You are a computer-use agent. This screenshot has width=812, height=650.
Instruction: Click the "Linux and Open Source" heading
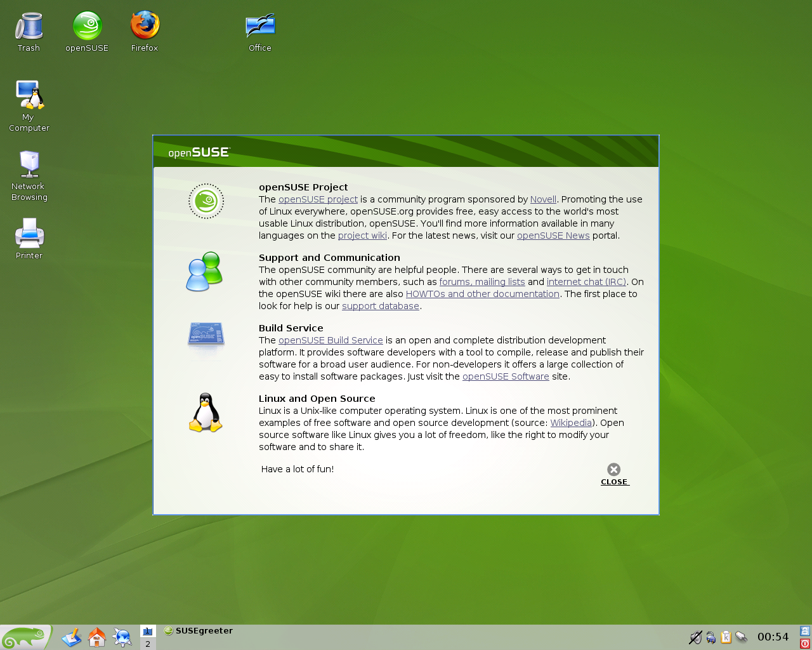click(317, 399)
